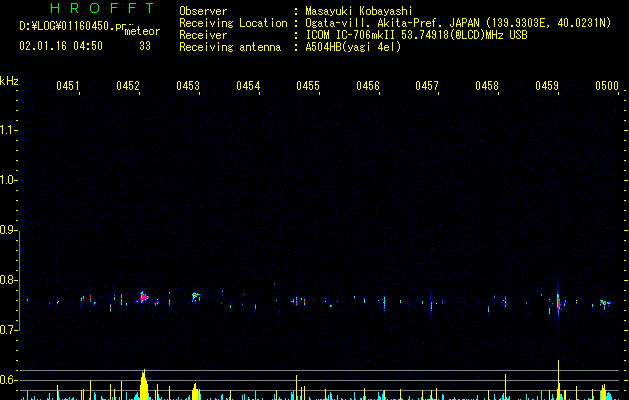Click the kHz axis unit label
The height and width of the screenshot is (400, 629).
(9, 81)
